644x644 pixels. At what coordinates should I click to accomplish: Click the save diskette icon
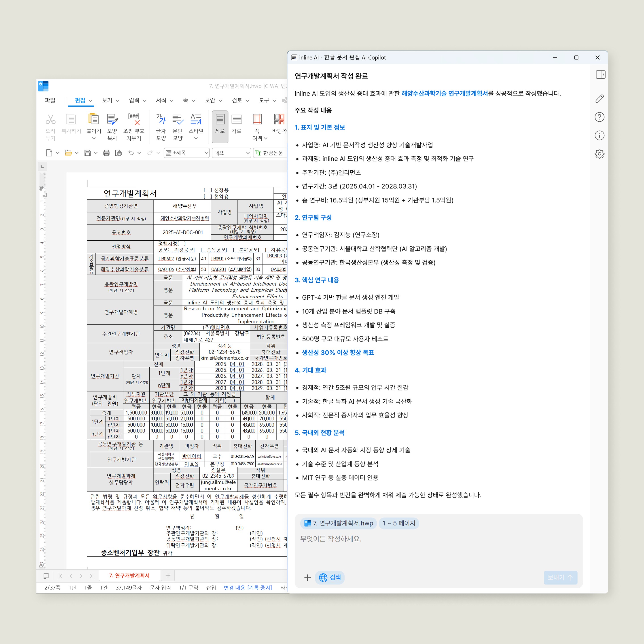(87, 153)
